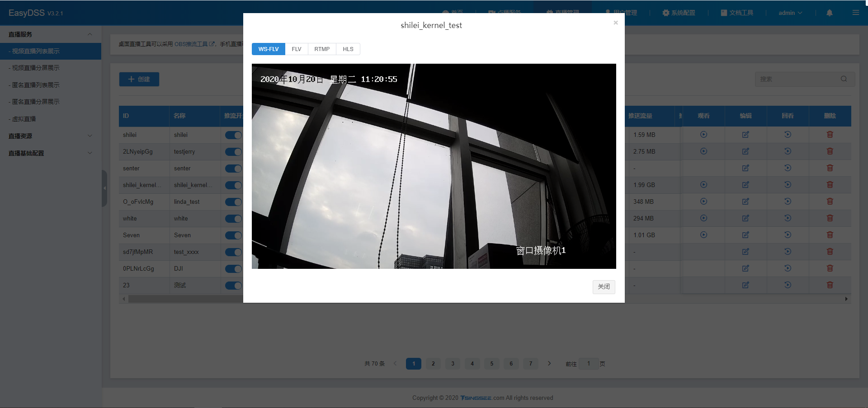This screenshot has height=408, width=868.
Task: Toggle push switch for shilei row
Action: [234, 135]
